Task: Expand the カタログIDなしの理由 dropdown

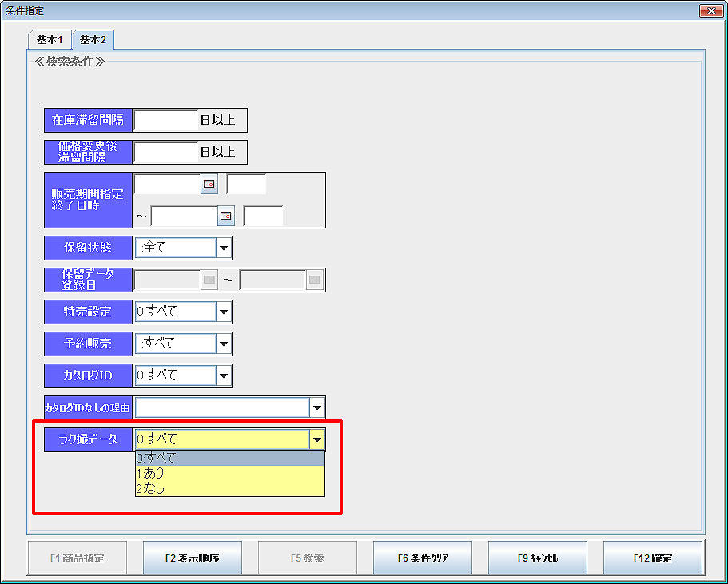Action: click(x=317, y=407)
